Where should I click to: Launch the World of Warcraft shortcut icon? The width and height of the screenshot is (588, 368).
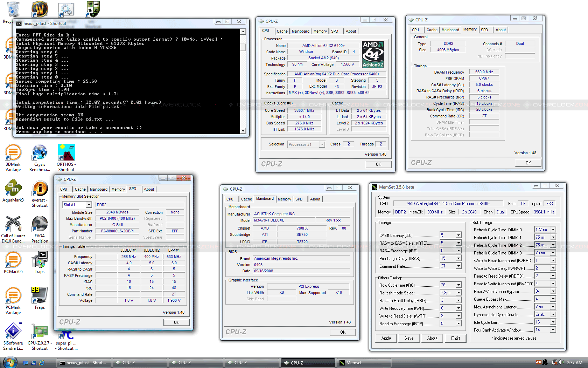pos(40,9)
